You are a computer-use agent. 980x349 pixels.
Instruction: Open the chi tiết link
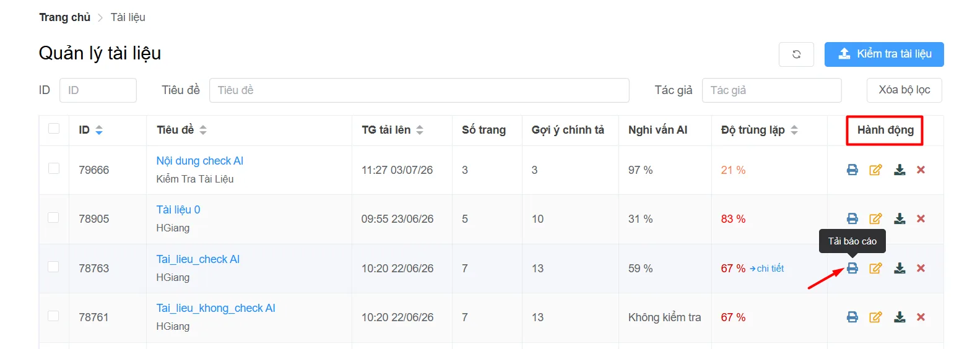[x=767, y=269]
